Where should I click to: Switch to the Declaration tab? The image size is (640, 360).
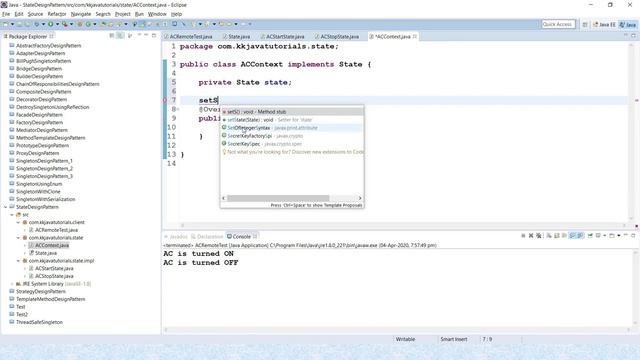point(207,236)
